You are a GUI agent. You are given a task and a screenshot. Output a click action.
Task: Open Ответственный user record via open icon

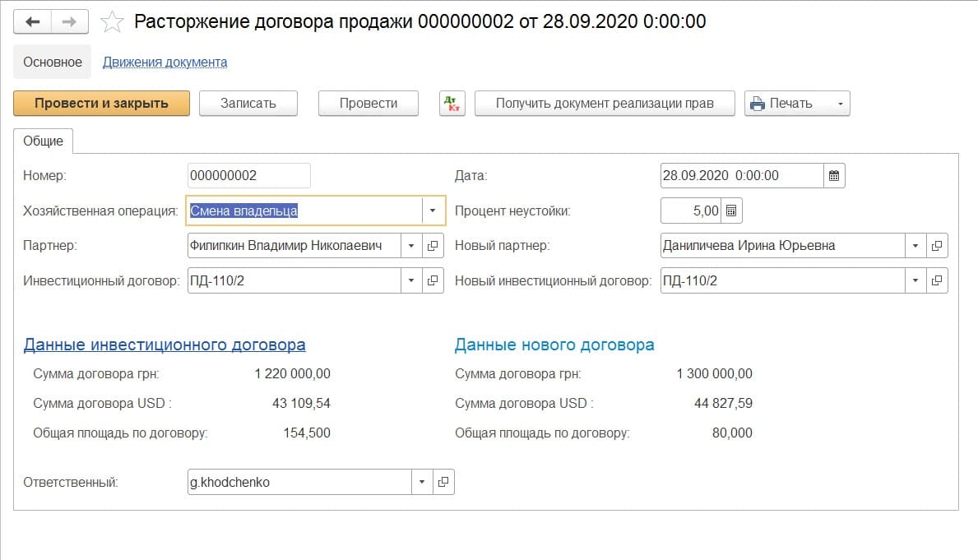443,482
